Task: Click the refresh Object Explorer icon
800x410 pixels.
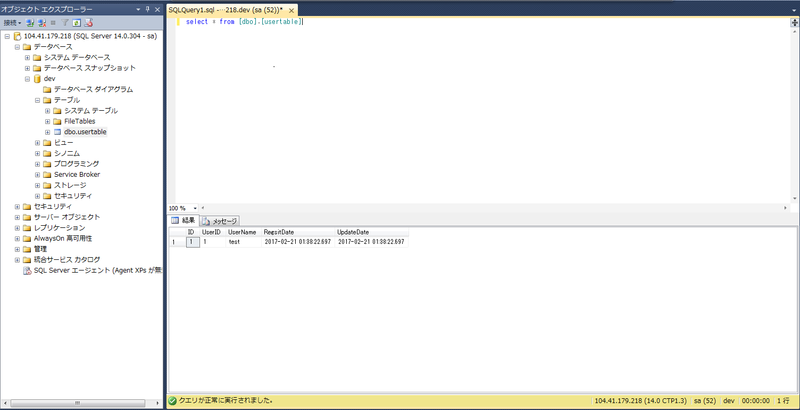Action: click(x=77, y=23)
